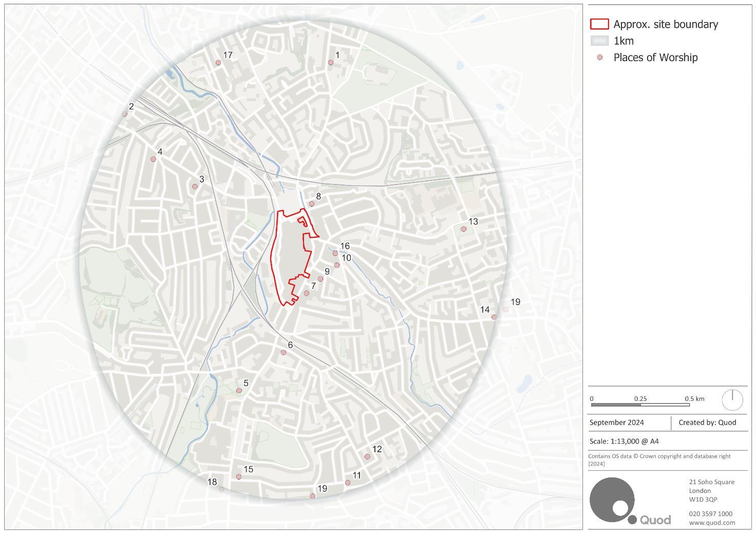The height and width of the screenshot is (535, 756).
Task: Select place of worship marker 8
Action: pos(312,204)
